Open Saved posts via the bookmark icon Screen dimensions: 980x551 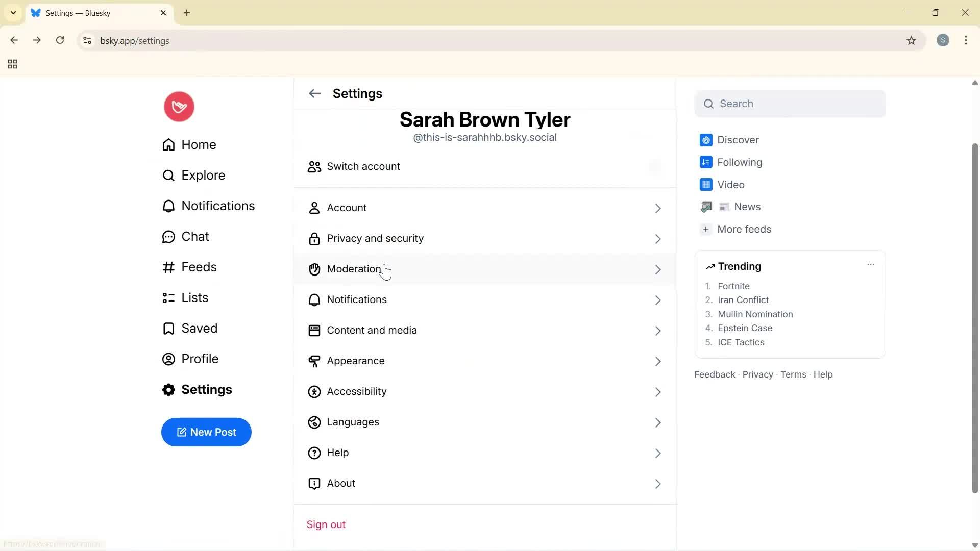pos(168,328)
